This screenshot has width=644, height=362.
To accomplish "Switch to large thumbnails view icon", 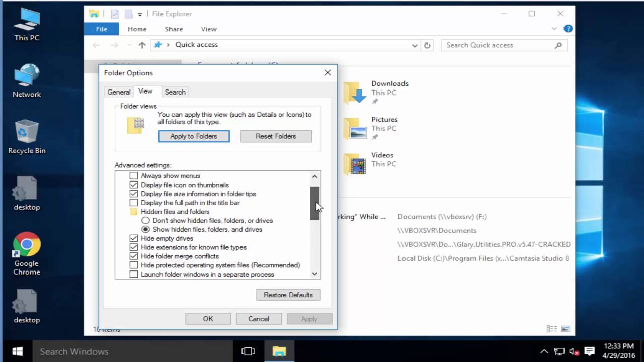I will tap(566, 329).
